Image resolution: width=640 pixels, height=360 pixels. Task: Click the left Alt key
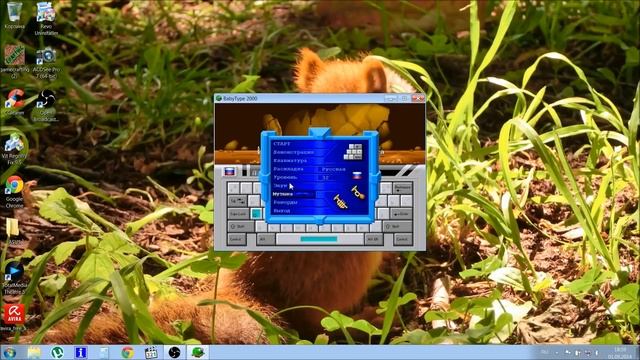(265, 239)
